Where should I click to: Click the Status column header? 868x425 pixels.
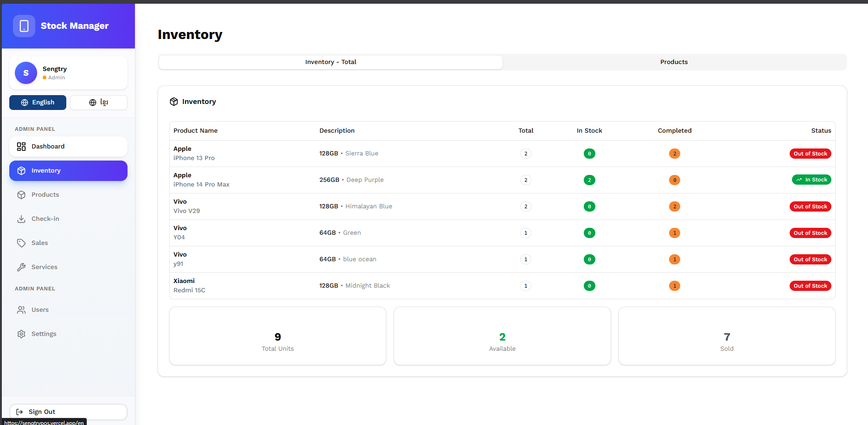click(x=821, y=131)
